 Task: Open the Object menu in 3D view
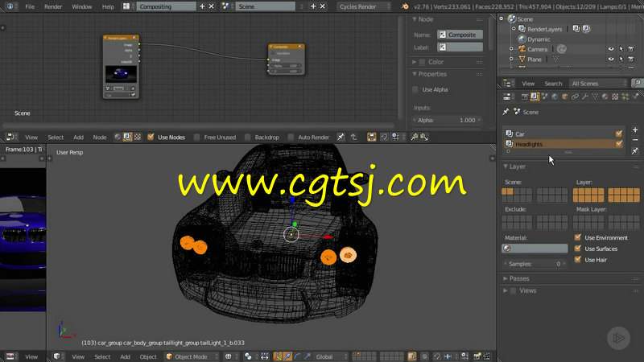(x=148, y=356)
